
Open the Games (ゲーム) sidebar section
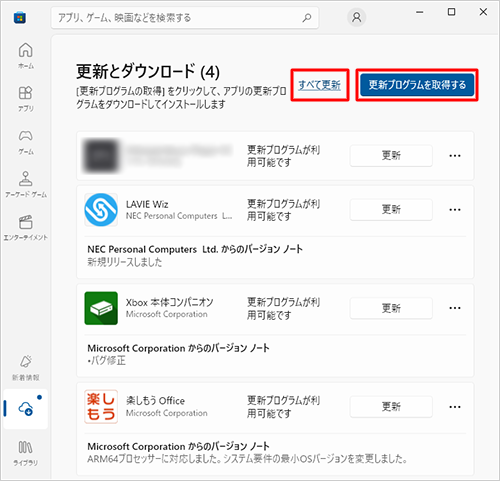pos(26,142)
